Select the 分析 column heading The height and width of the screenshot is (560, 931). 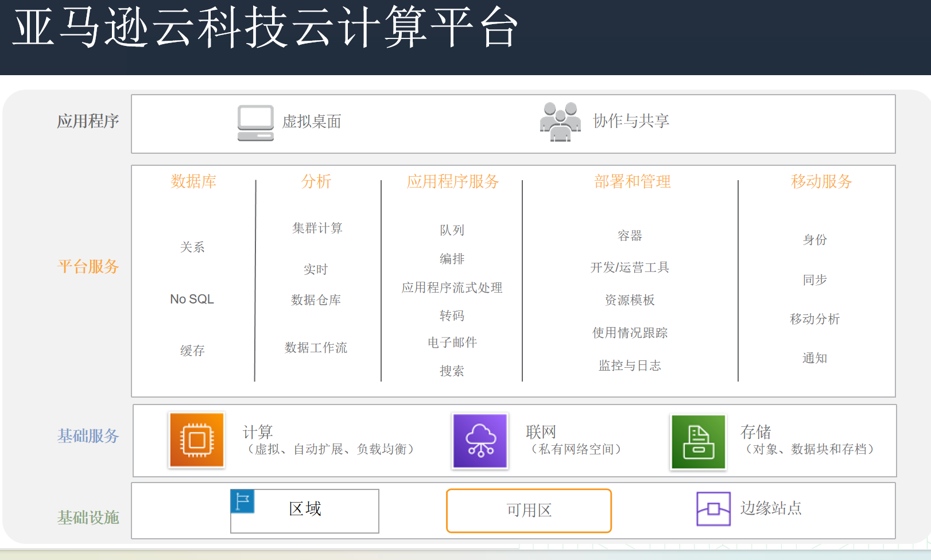[316, 181]
